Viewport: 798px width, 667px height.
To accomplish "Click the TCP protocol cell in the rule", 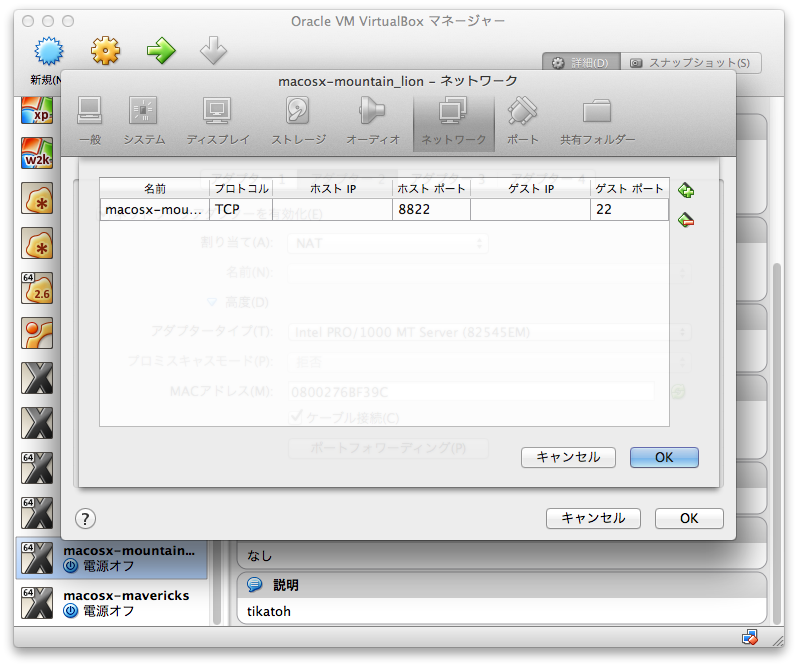I will tap(240, 210).
